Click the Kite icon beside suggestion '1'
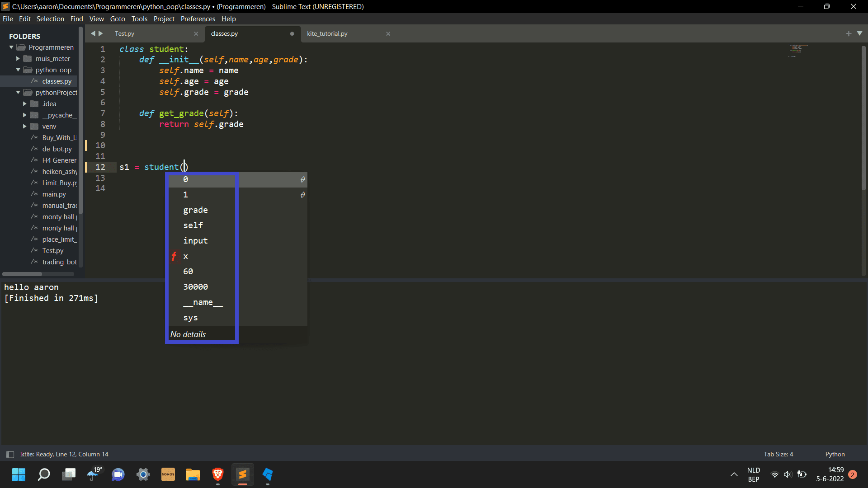The height and width of the screenshot is (488, 868). pyautogui.click(x=302, y=195)
